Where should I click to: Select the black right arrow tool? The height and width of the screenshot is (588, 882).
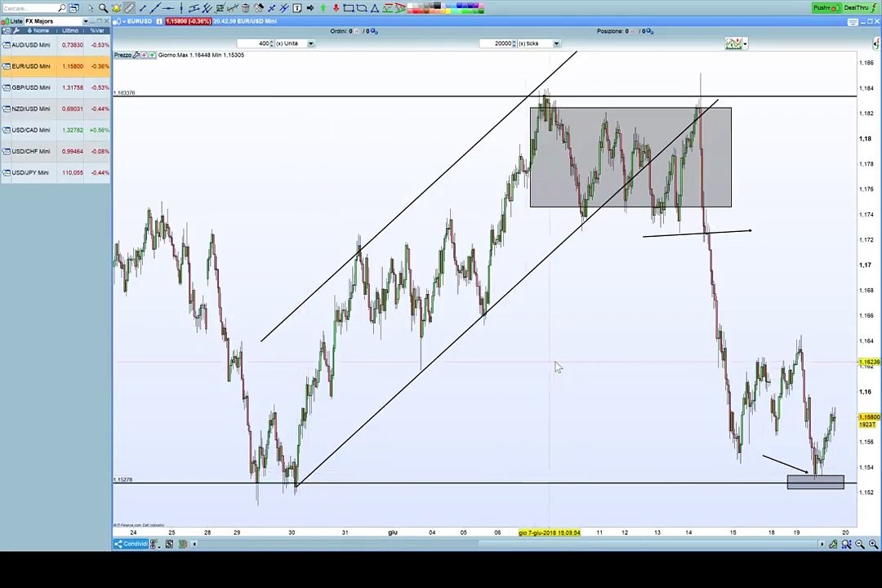[310, 8]
